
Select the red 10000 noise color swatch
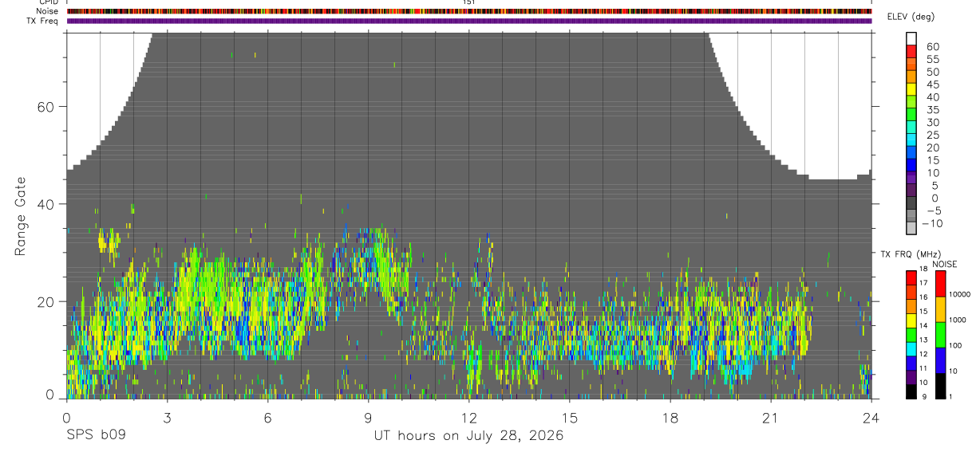pyautogui.click(x=939, y=284)
